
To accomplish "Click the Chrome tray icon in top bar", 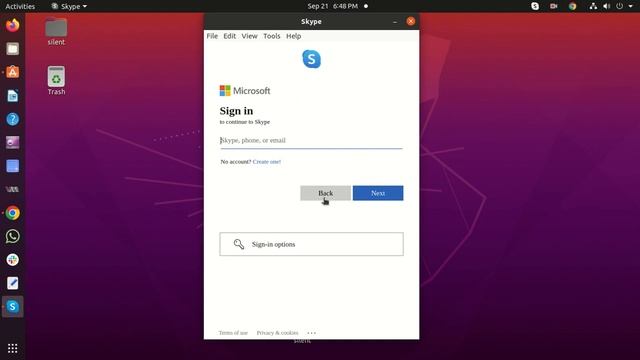I will [573, 6].
